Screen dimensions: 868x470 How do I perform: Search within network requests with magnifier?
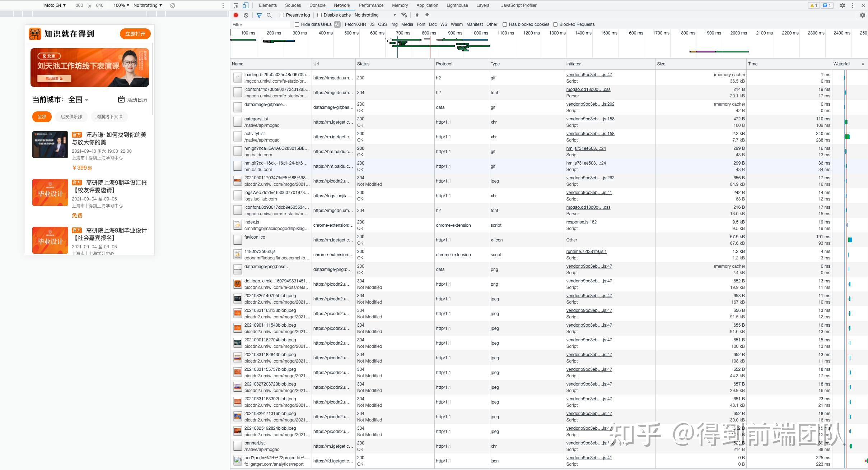269,15
